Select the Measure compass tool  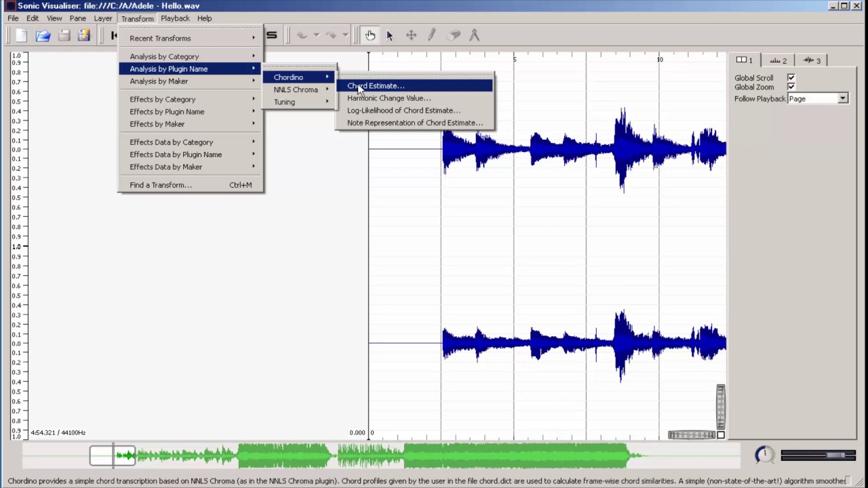[474, 35]
